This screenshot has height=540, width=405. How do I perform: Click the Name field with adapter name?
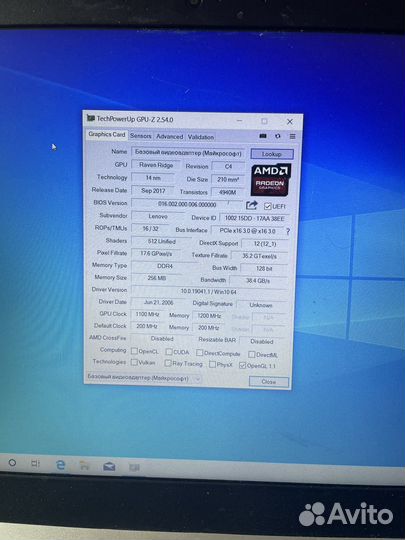[x=188, y=153]
